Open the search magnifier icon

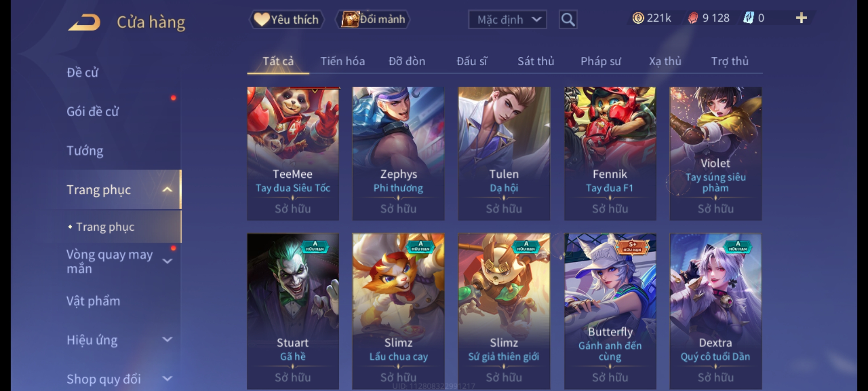pyautogui.click(x=568, y=20)
